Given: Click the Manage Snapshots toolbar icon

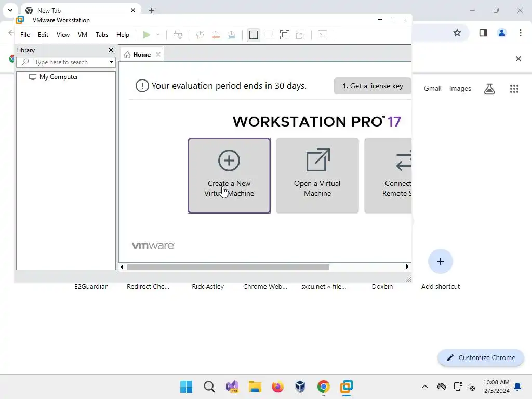Looking at the screenshot, I should [231, 35].
